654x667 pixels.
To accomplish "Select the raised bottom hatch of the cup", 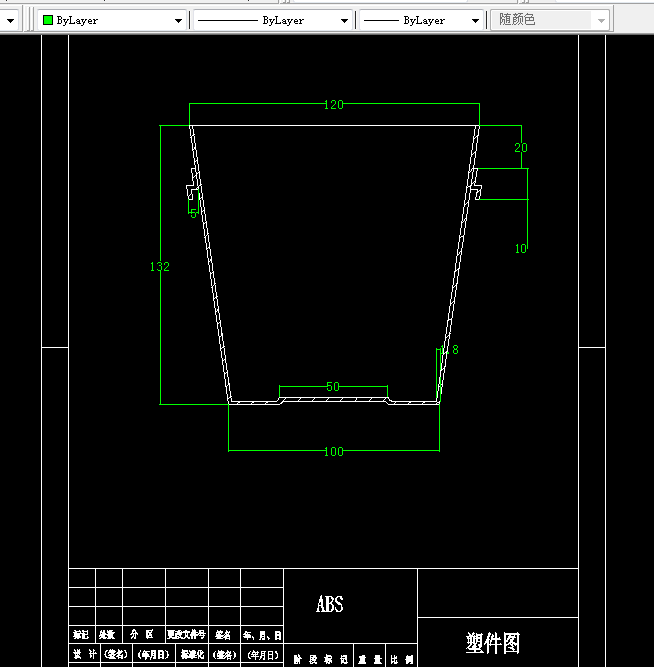I will click(x=334, y=399).
